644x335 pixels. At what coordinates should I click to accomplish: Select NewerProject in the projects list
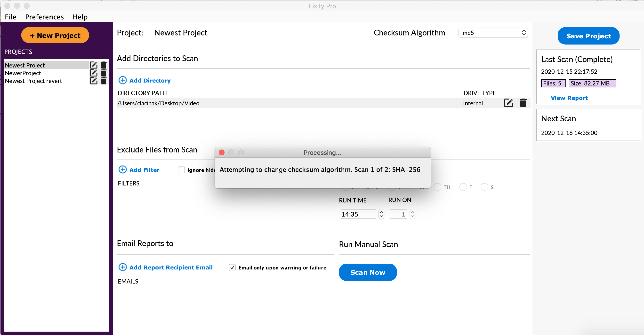coord(47,73)
